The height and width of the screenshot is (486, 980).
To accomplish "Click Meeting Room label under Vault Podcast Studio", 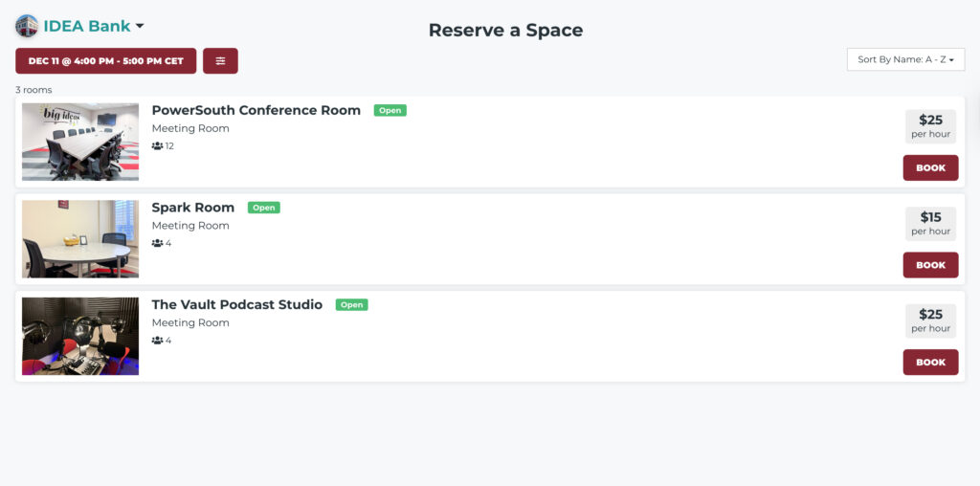I will pyautogui.click(x=190, y=323).
